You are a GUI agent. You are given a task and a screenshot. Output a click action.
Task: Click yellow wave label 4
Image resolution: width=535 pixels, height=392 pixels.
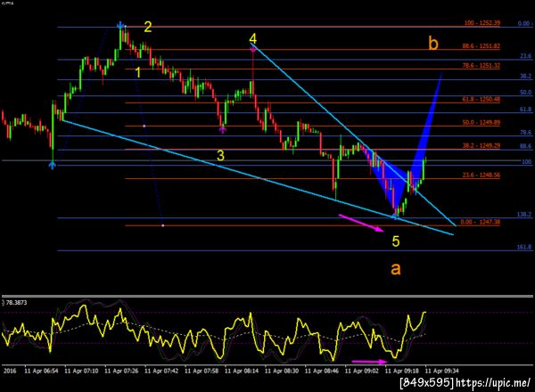point(253,38)
